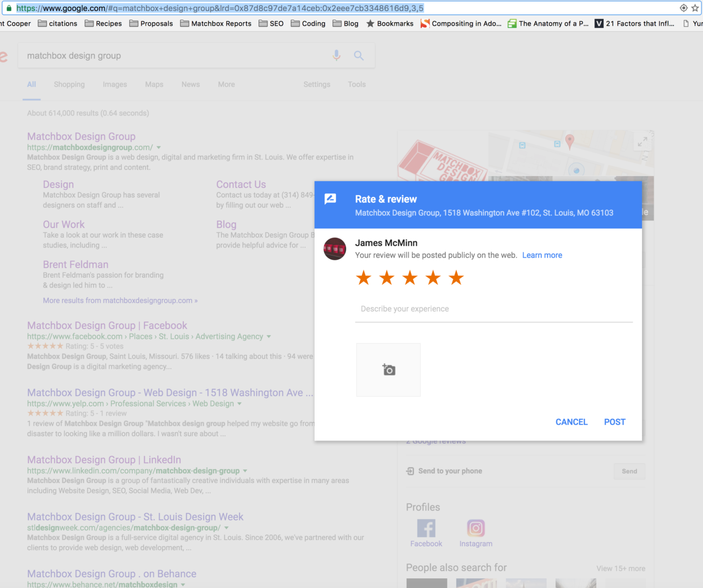The image size is (703, 588).
Task: Click the microphone voice search icon
Action: point(336,56)
